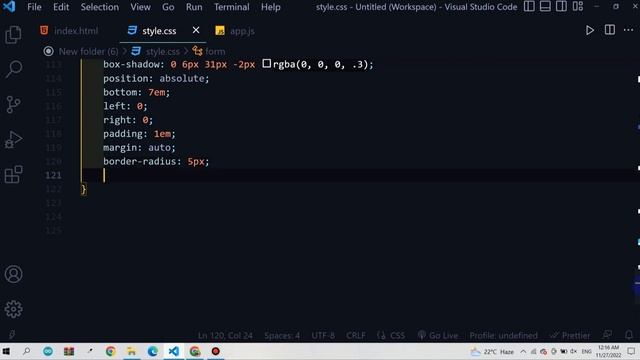Open the Explorer view in activity bar
Viewport: 640px width, 360px height.
pyautogui.click(x=13, y=35)
